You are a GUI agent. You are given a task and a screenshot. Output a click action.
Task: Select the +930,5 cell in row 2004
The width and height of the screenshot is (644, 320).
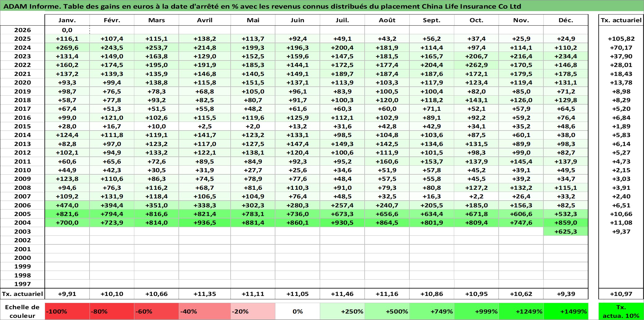342,222
